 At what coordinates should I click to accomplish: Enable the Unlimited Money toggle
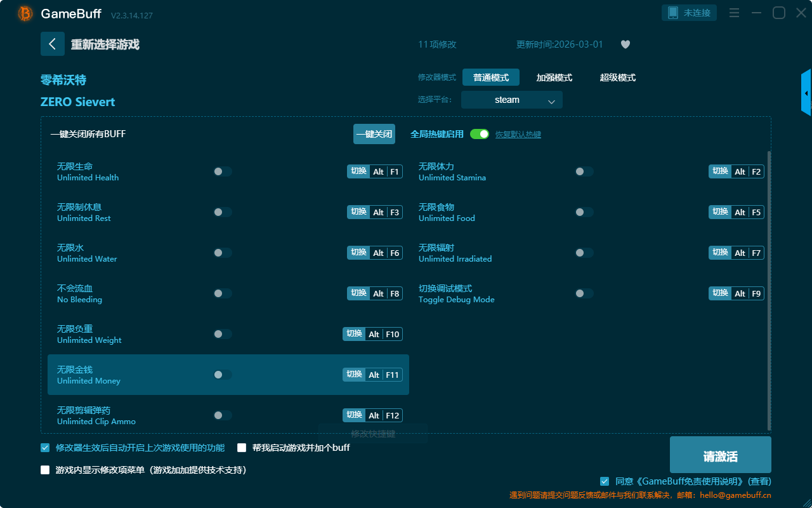coord(223,375)
